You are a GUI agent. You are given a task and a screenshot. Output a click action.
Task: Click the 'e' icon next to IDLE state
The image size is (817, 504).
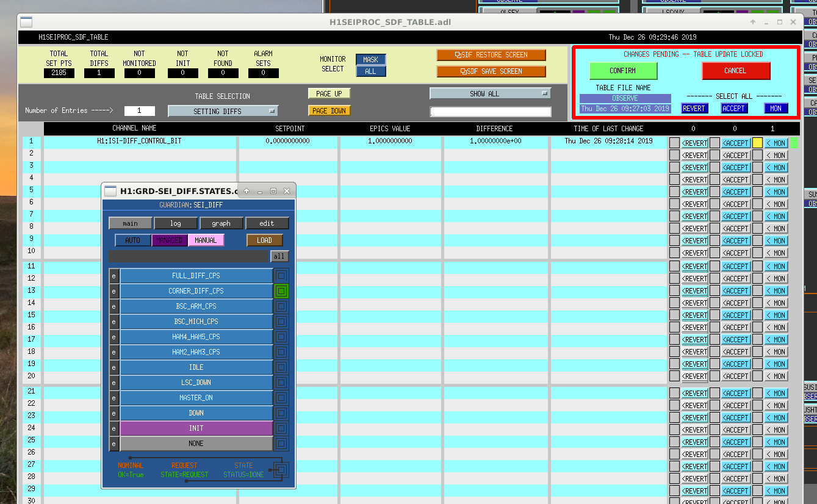113,367
